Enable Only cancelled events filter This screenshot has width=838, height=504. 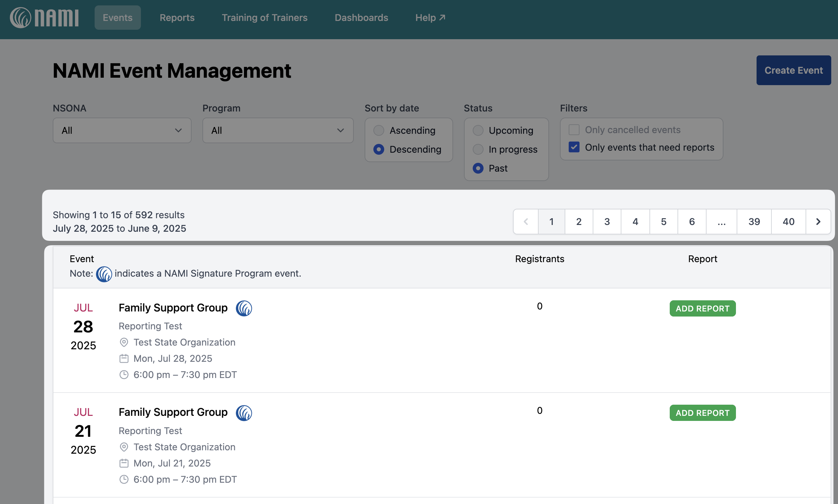(574, 130)
